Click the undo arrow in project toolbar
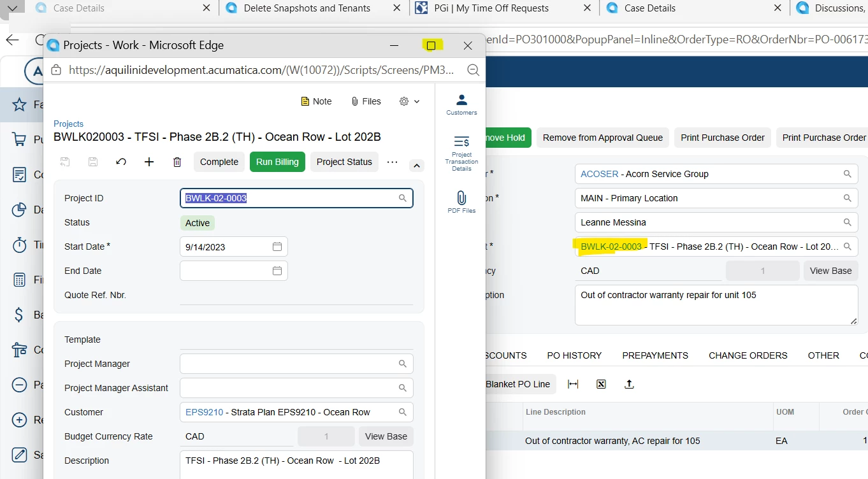Image resolution: width=868 pixels, height=479 pixels. point(121,162)
